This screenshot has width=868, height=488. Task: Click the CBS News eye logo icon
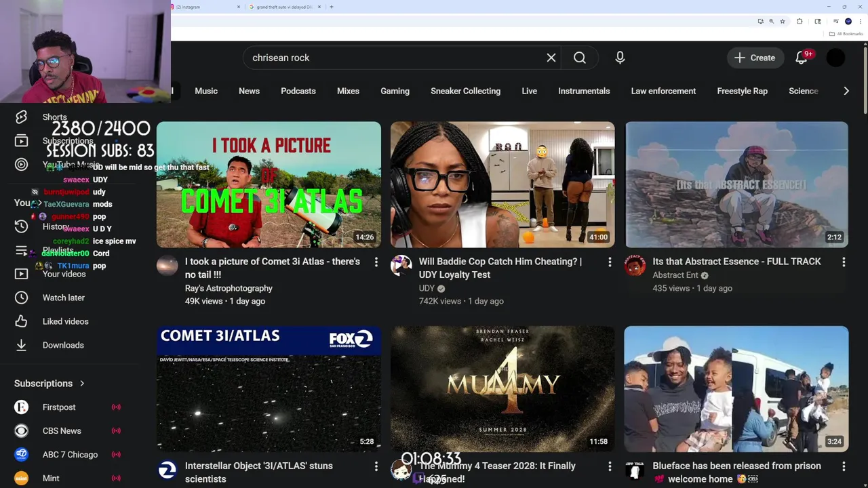tap(22, 431)
